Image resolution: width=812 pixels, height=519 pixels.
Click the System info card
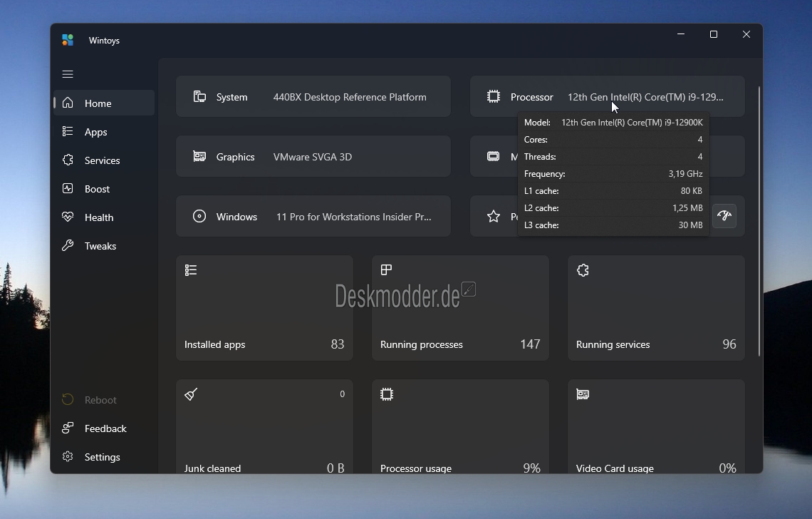point(313,96)
